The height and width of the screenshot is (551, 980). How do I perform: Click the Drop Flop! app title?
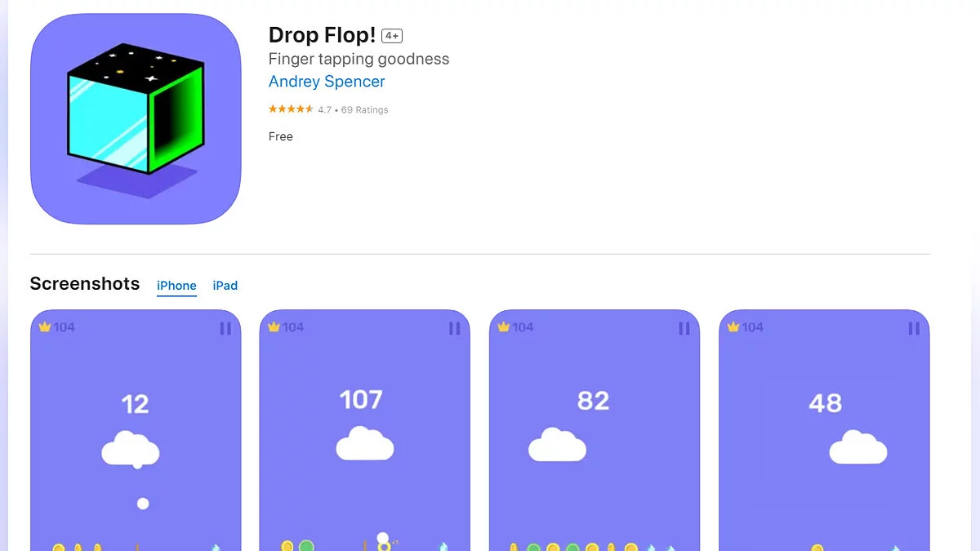[323, 35]
